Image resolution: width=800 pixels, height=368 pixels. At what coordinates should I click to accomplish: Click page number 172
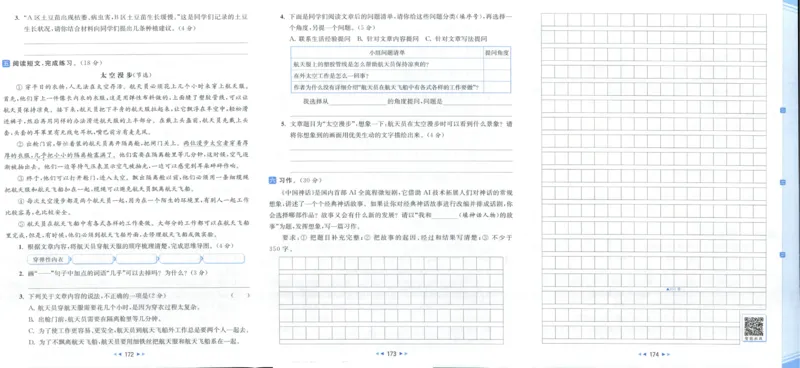[x=129, y=354]
